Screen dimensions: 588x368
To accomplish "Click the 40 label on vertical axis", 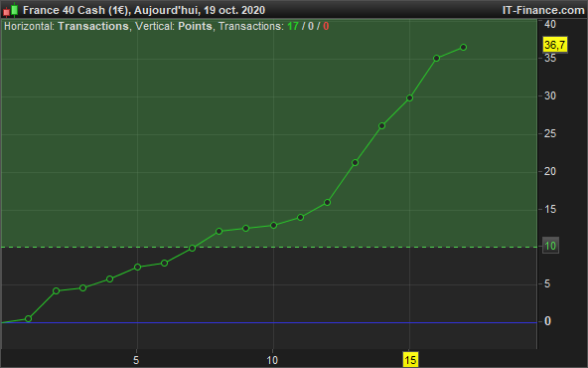I will (x=550, y=24).
